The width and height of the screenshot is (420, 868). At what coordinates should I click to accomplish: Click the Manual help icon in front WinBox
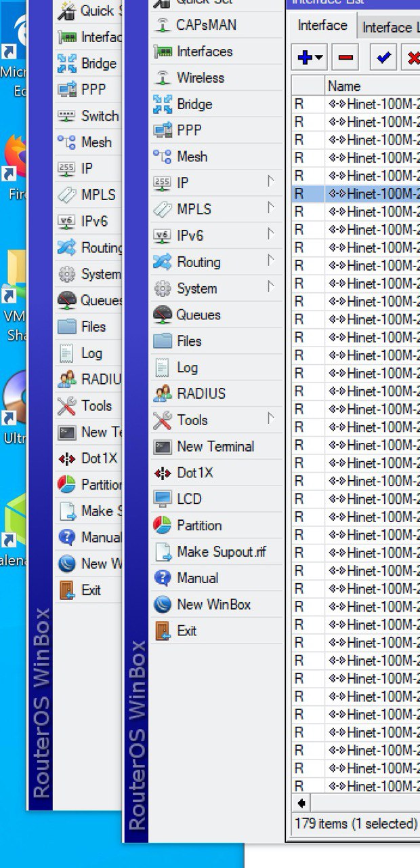click(163, 578)
